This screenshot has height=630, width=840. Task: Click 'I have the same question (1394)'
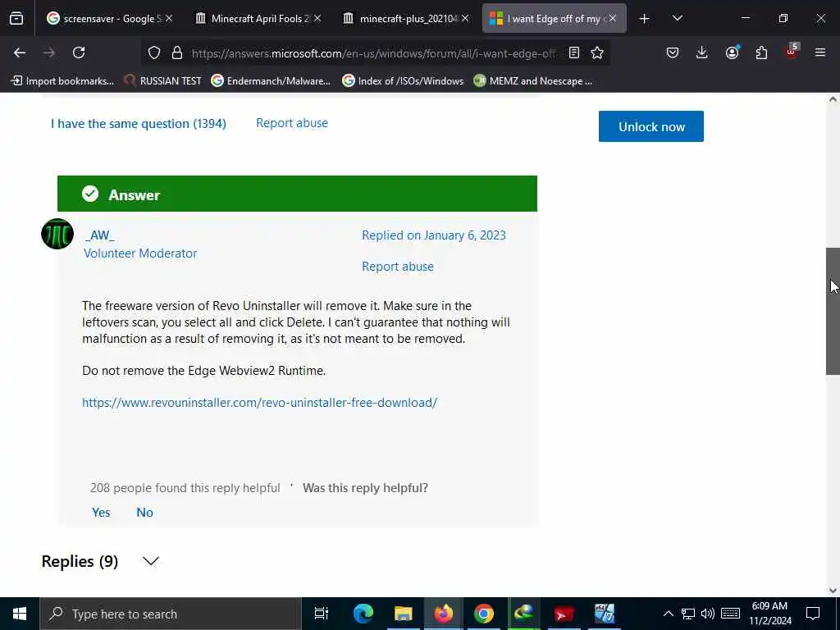[x=138, y=124]
